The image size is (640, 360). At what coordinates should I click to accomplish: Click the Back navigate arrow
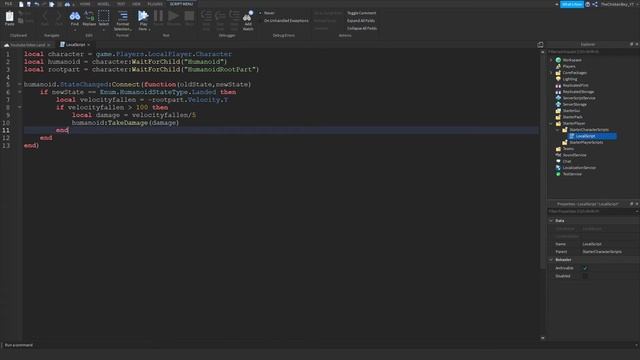(45, 16)
